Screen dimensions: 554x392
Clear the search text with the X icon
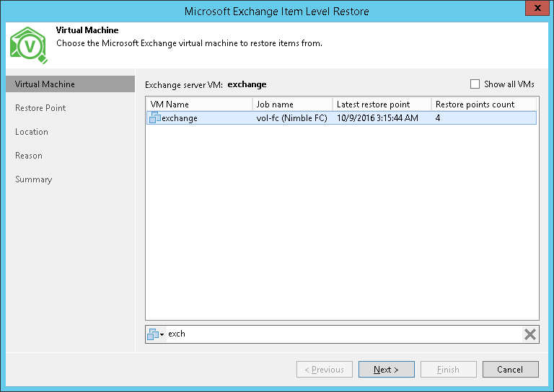click(x=530, y=334)
